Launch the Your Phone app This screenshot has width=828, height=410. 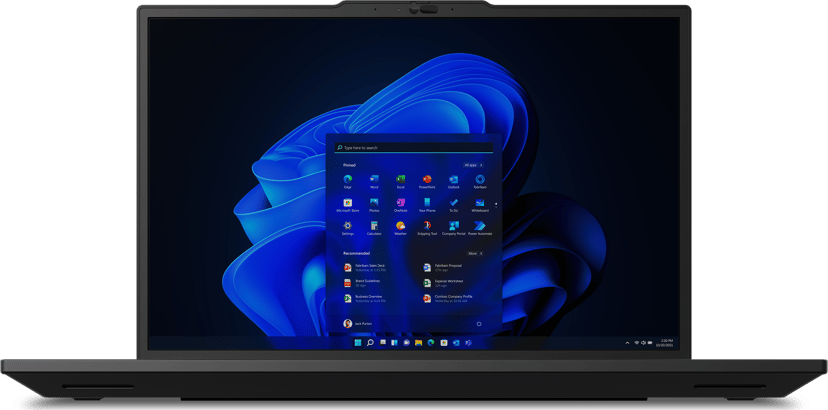[x=427, y=204]
